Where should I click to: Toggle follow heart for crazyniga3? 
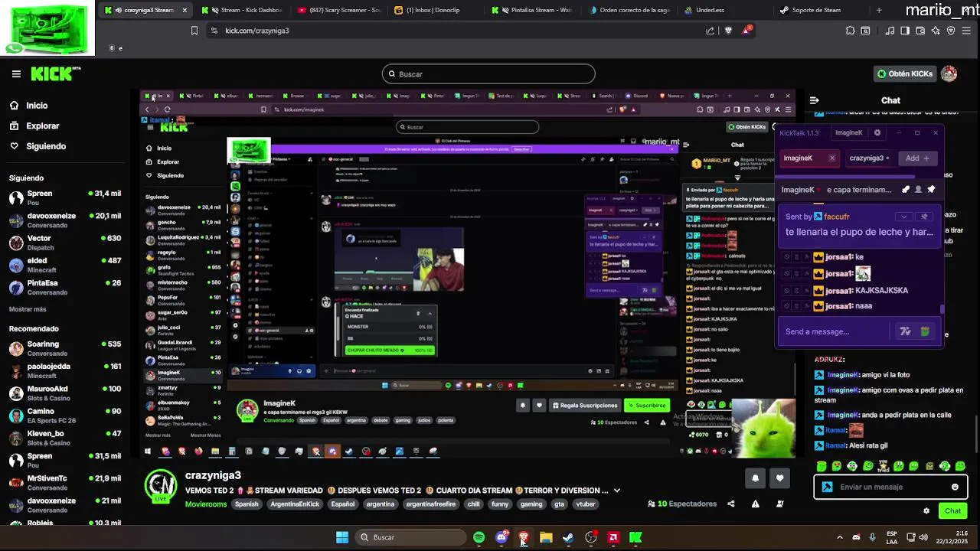pyautogui.click(x=779, y=478)
